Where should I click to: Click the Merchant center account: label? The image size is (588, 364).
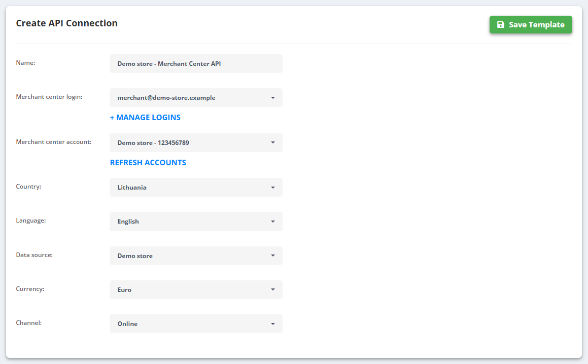click(x=54, y=142)
